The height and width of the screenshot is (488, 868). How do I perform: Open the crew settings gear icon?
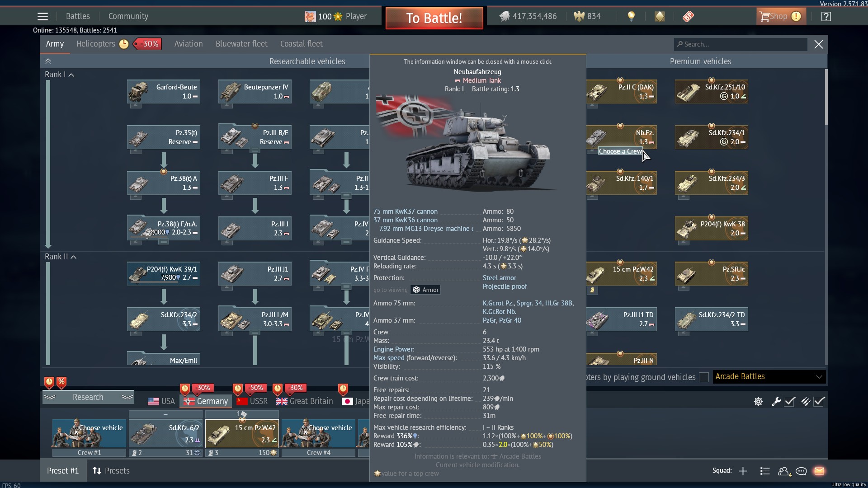(758, 401)
